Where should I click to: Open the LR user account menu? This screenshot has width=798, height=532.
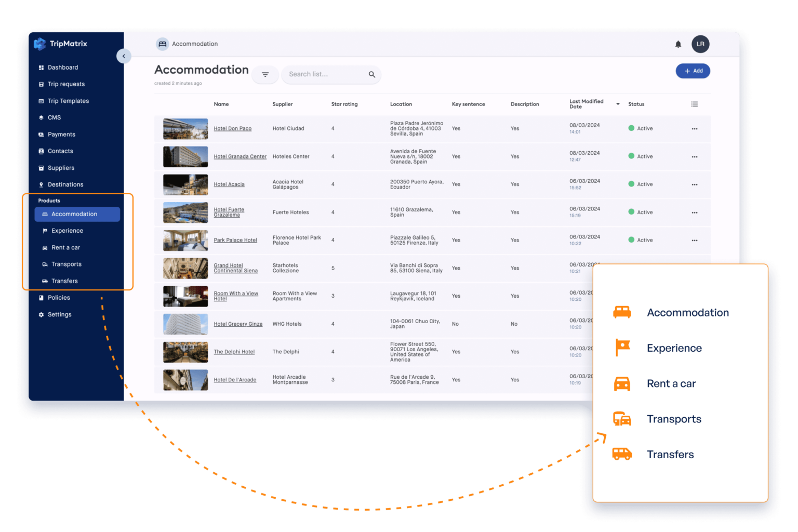(700, 44)
